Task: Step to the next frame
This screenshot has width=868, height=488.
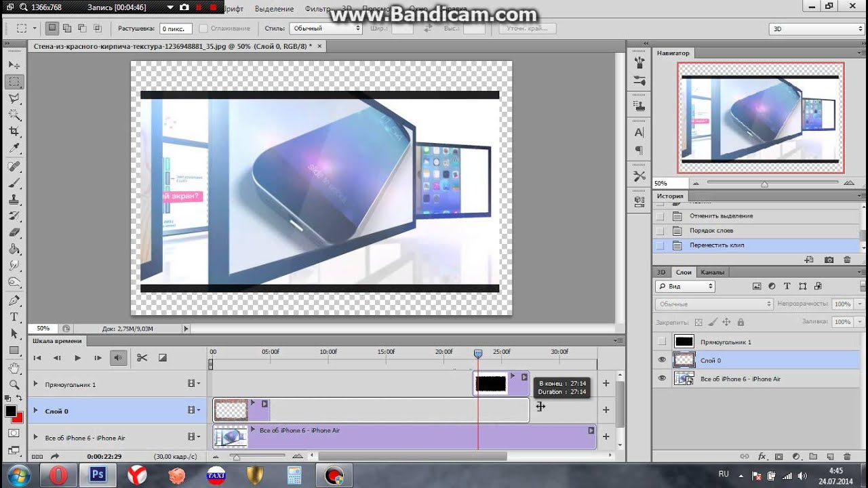Action: [98, 358]
